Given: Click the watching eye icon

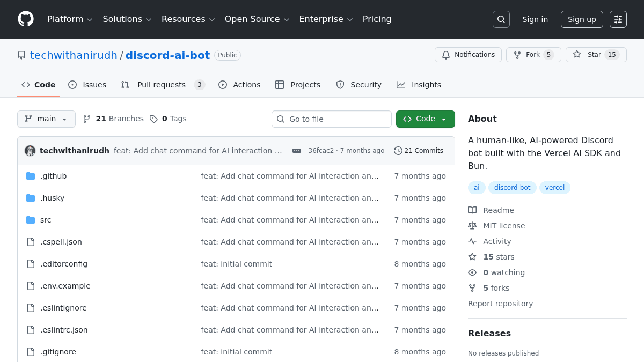Looking at the screenshot, I should pos(472,272).
